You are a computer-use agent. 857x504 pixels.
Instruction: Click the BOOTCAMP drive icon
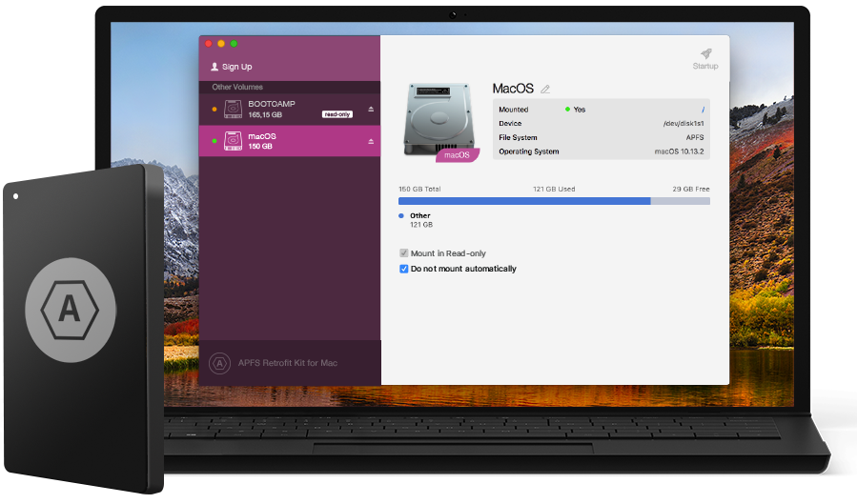(233, 110)
